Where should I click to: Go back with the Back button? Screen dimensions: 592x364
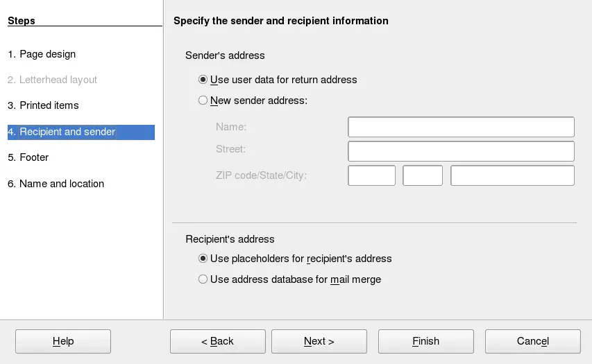217,341
